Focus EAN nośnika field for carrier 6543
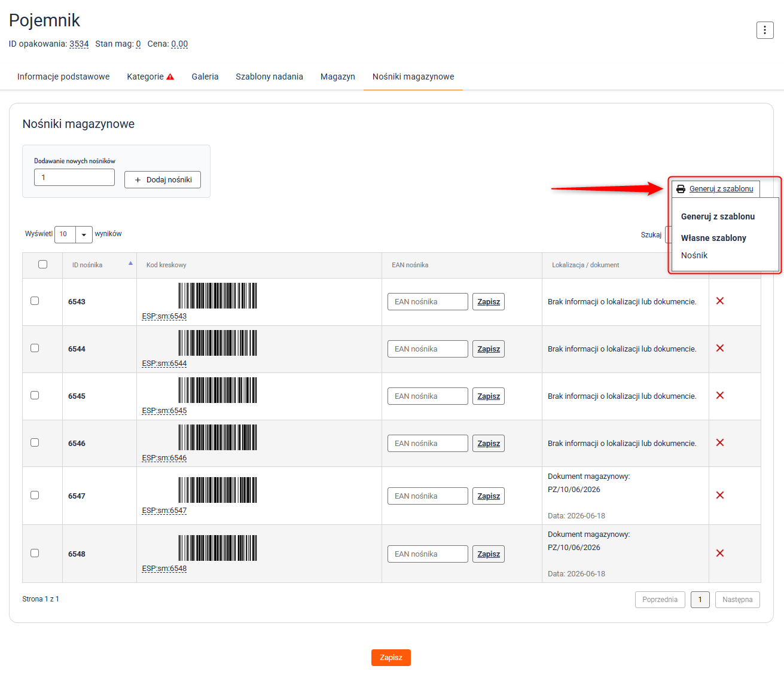 pyautogui.click(x=428, y=302)
